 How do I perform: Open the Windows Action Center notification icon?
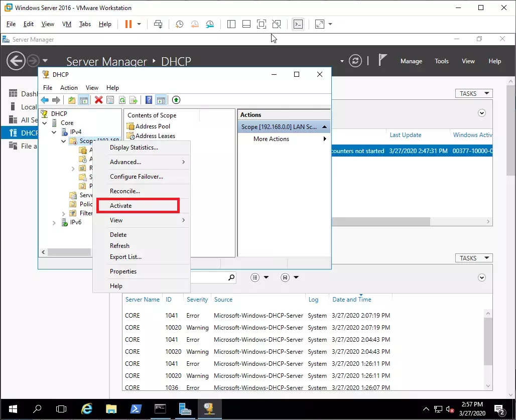(x=500, y=410)
